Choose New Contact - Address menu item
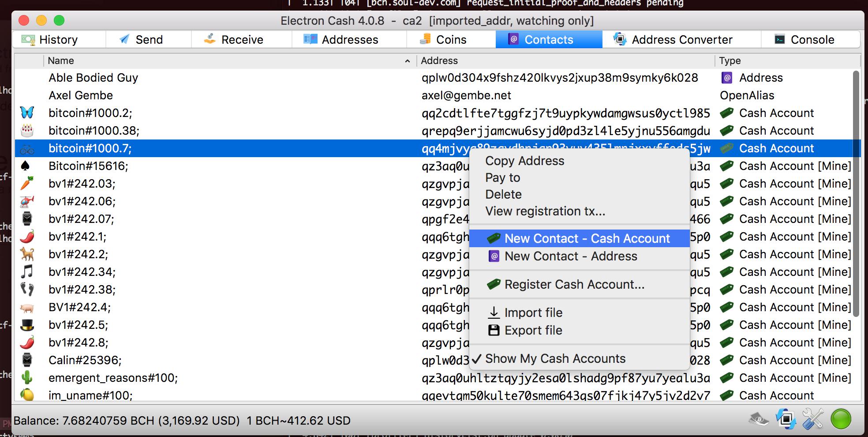 579,256
